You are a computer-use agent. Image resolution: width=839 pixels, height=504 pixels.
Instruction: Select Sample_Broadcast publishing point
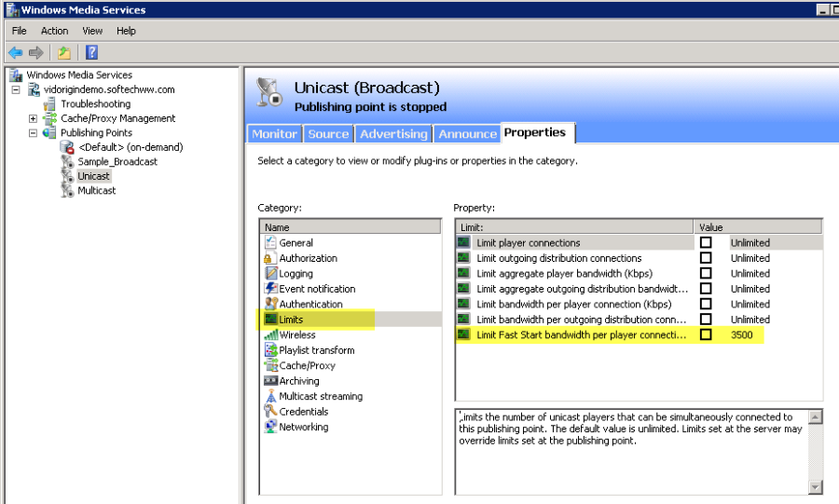coord(117,161)
